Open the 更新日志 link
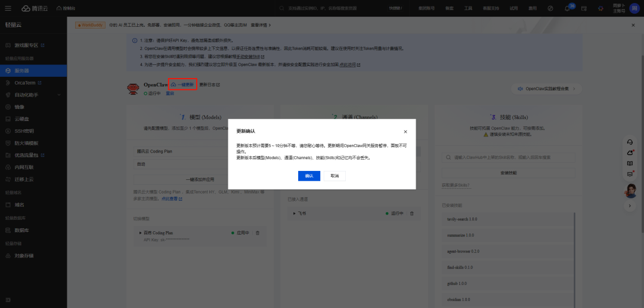The image size is (644, 308). pos(209,85)
